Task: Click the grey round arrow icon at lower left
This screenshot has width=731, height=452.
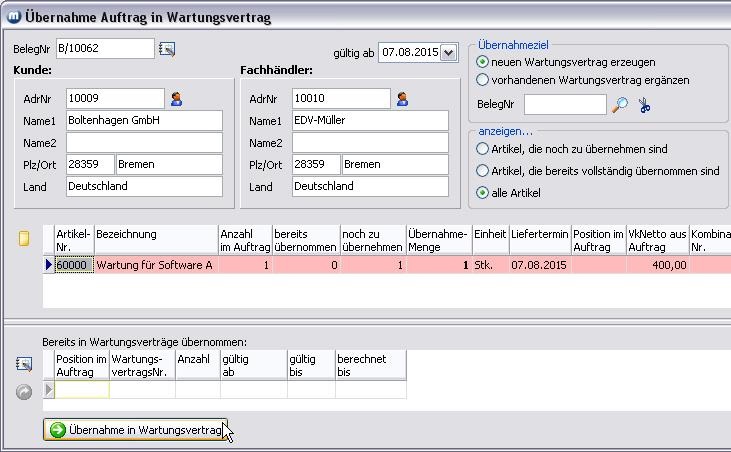Action: (25, 391)
